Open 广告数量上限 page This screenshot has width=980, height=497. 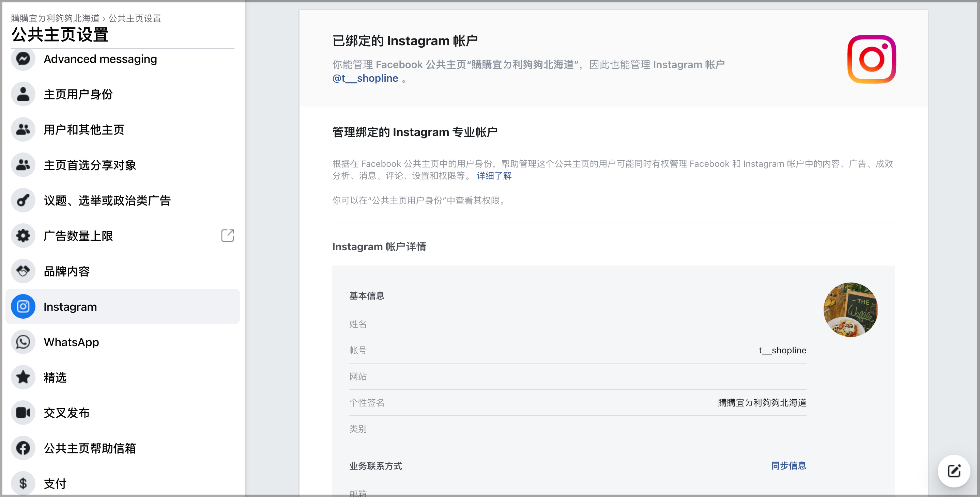(123, 236)
